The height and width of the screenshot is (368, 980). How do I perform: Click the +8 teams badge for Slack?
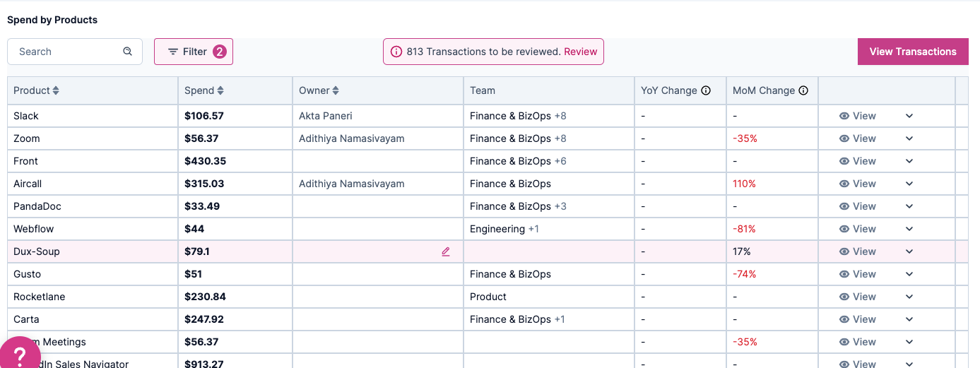pyautogui.click(x=560, y=116)
